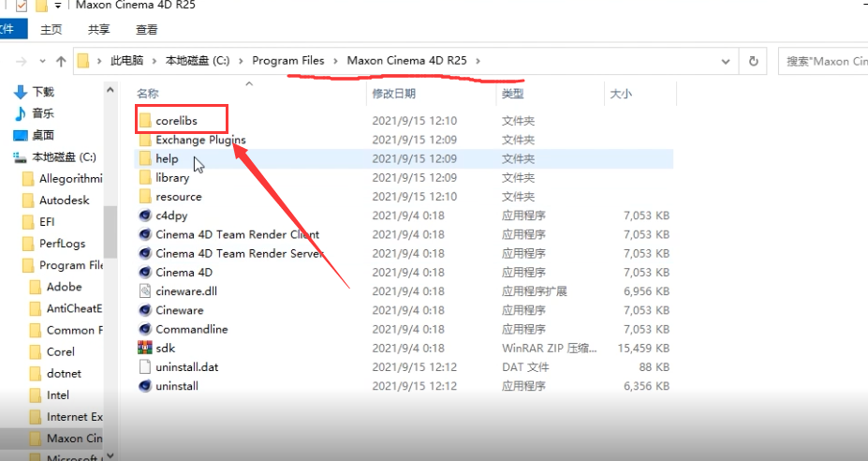The width and height of the screenshot is (868, 461).
Task: Select Maxon Cinema folder in the tree
Action: tap(66, 439)
